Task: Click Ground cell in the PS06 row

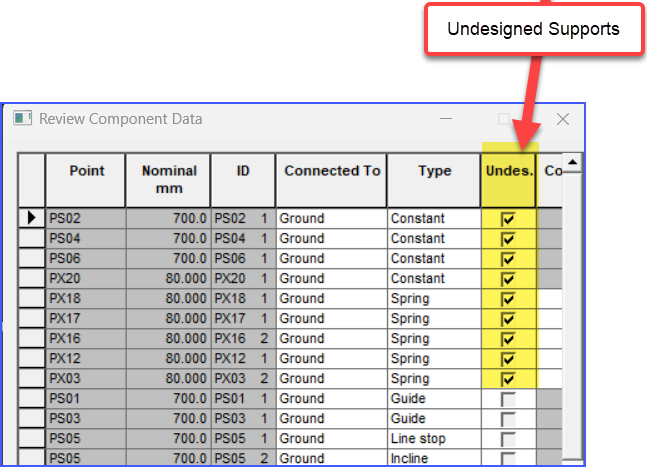Action: pyautogui.click(x=332, y=258)
